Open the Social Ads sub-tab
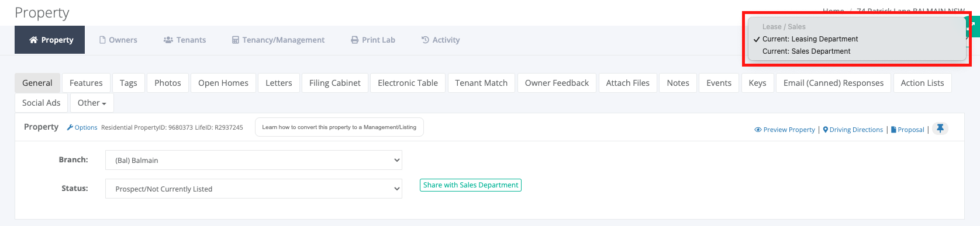Viewport: 980px width, 226px height. tap(42, 103)
